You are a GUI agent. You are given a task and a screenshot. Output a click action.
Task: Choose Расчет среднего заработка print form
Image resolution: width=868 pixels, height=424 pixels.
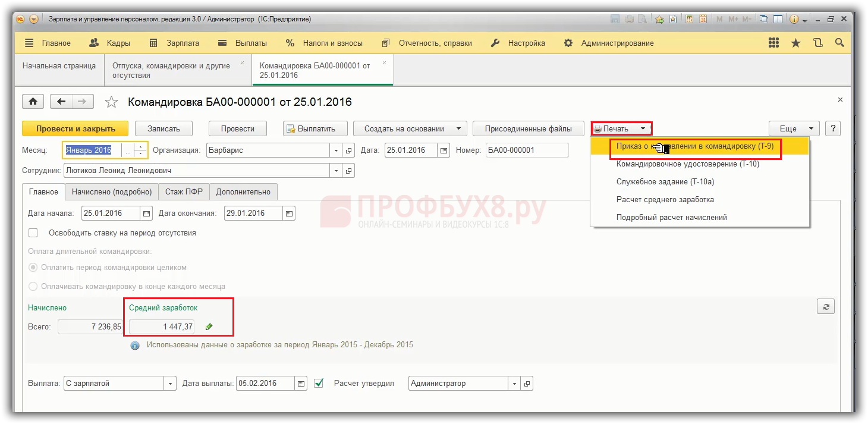point(700,200)
